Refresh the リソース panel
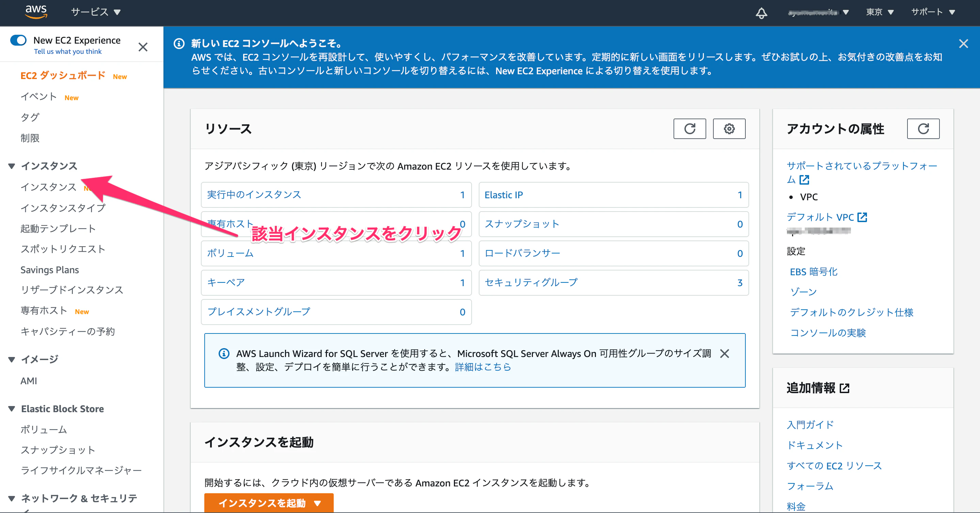This screenshot has height=513, width=980. [x=689, y=129]
